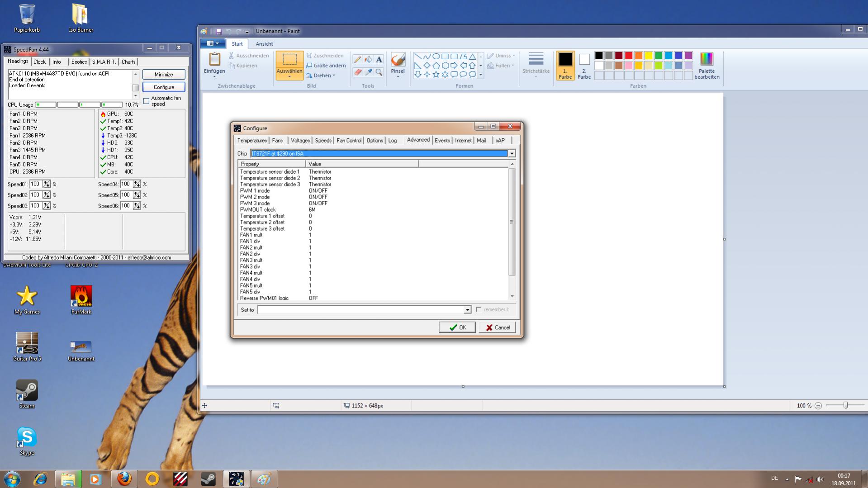
Task: Open the Skype desktop shortcut
Action: click(27, 441)
